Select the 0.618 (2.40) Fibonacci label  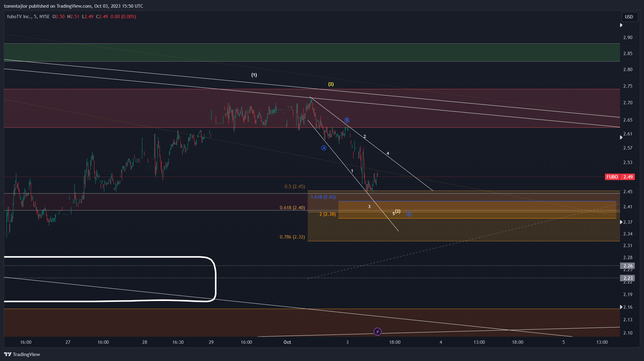pyautogui.click(x=292, y=208)
